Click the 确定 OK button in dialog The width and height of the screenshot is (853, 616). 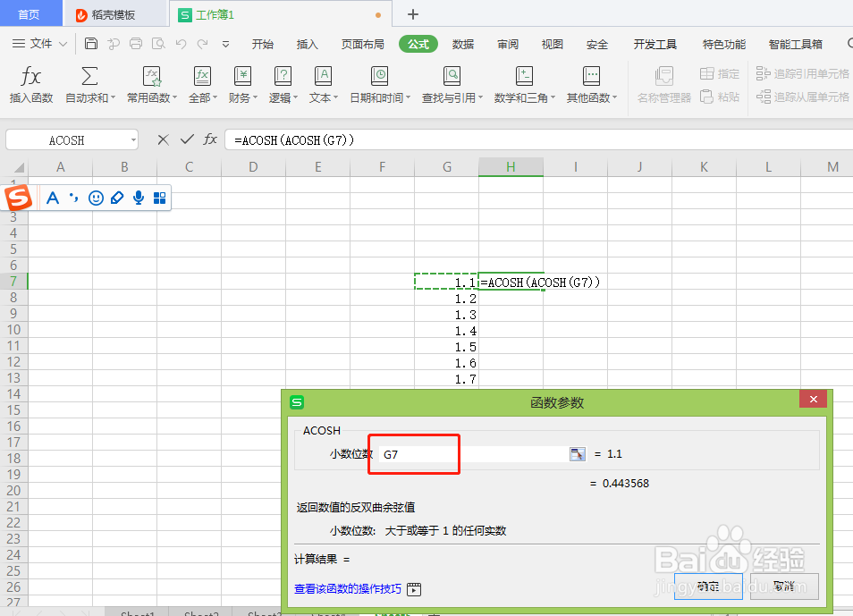[708, 586]
